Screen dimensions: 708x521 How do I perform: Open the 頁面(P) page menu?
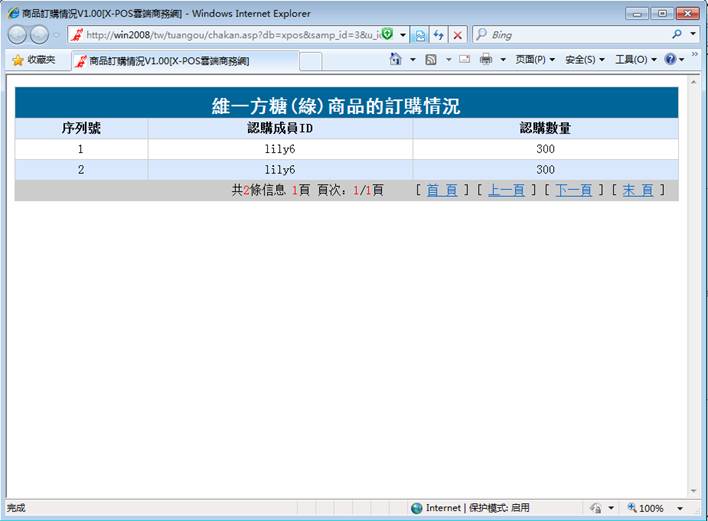[535, 60]
